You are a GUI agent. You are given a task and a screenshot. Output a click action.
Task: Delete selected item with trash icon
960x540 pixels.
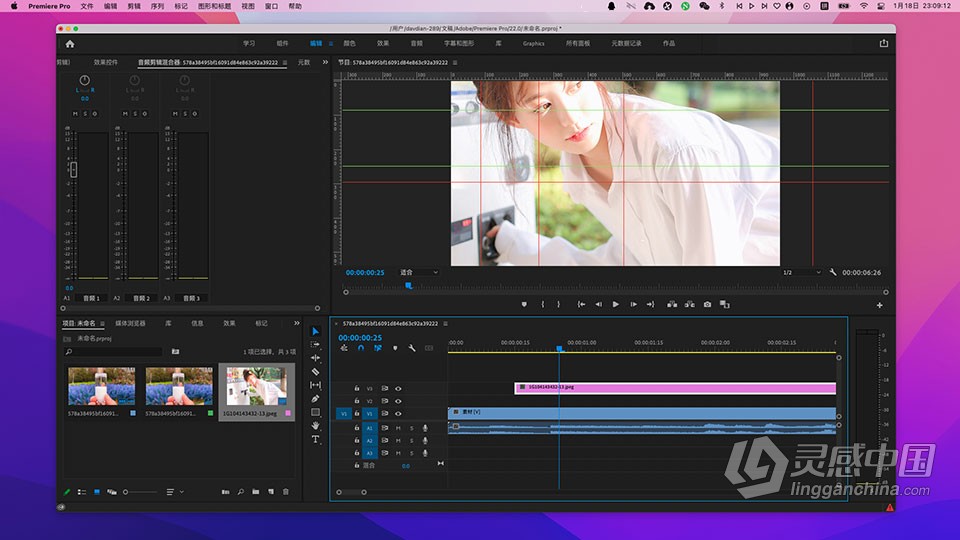286,492
